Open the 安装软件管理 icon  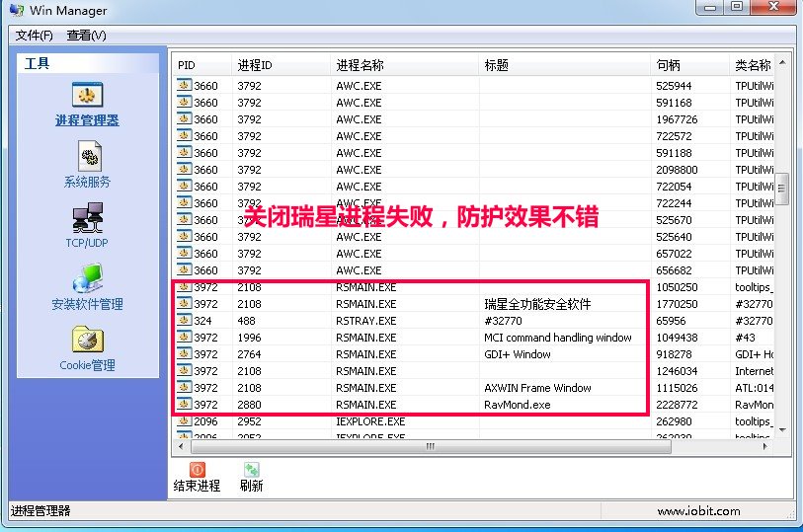88,278
